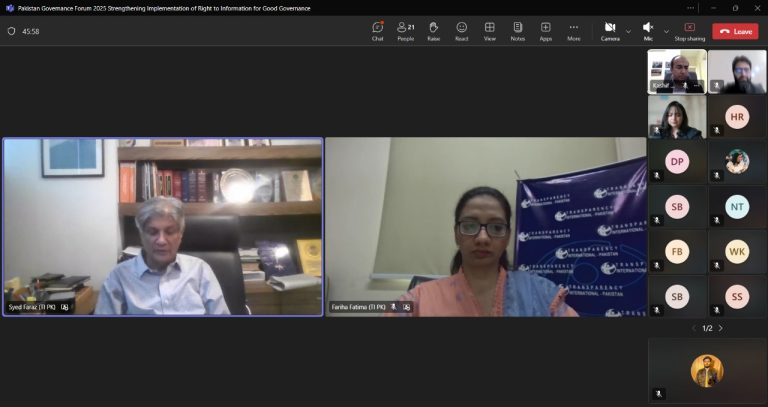Open the Apps panel
Image resolution: width=768 pixels, height=407 pixels.
pyautogui.click(x=545, y=30)
